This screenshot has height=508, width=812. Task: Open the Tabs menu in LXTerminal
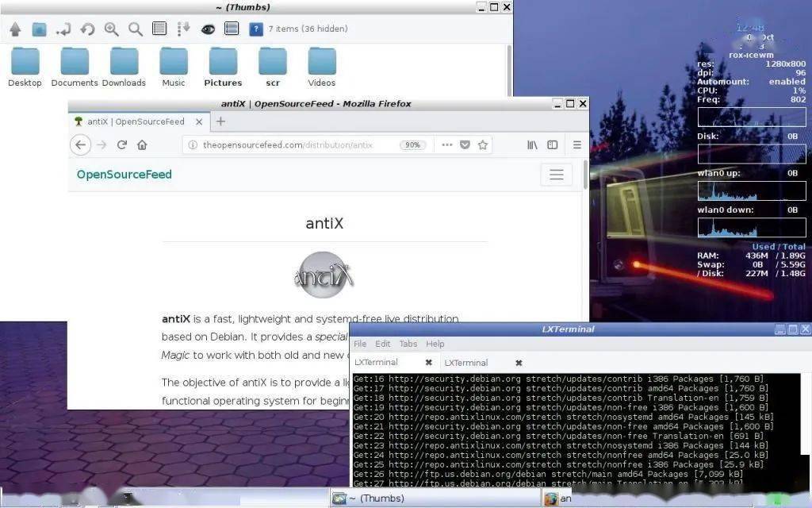(408, 344)
